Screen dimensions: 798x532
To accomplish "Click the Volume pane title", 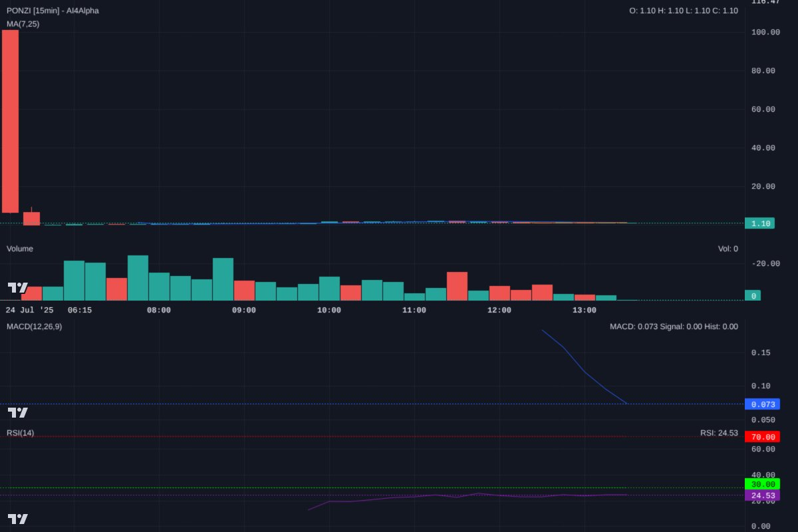I will 19,248.
